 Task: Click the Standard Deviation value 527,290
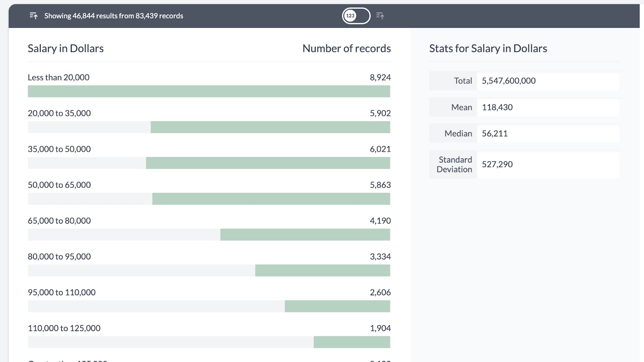coord(497,165)
